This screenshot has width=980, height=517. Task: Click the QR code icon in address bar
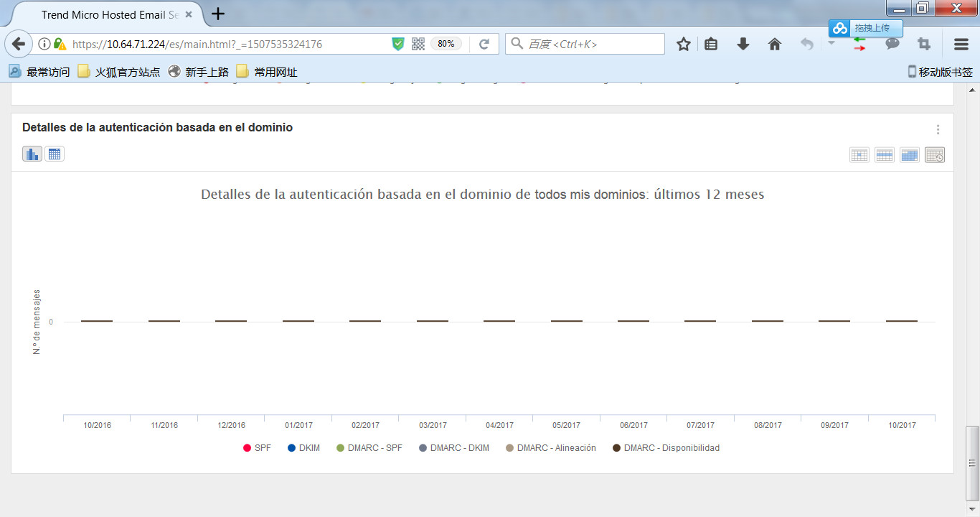418,44
